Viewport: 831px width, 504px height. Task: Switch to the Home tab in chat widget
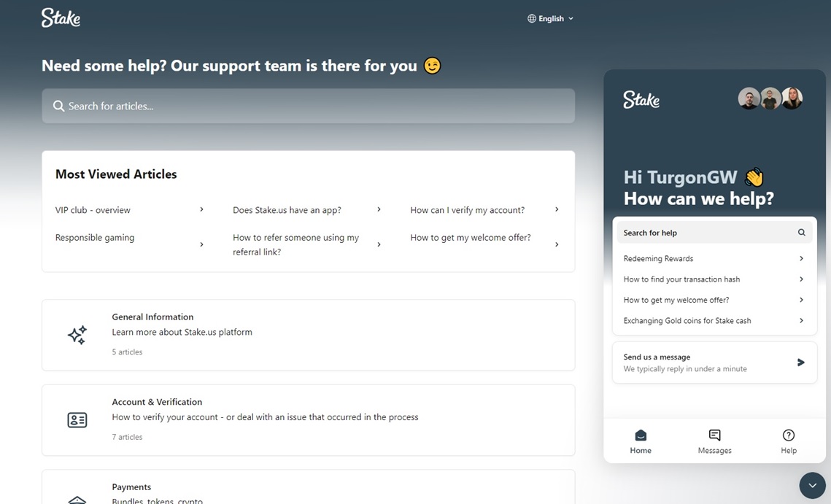(641, 441)
